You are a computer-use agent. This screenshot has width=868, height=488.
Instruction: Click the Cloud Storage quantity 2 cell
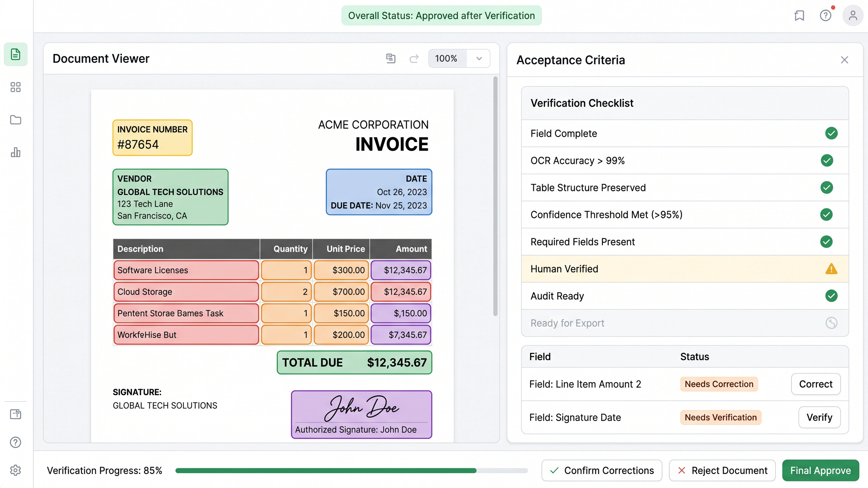click(x=286, y=292)
